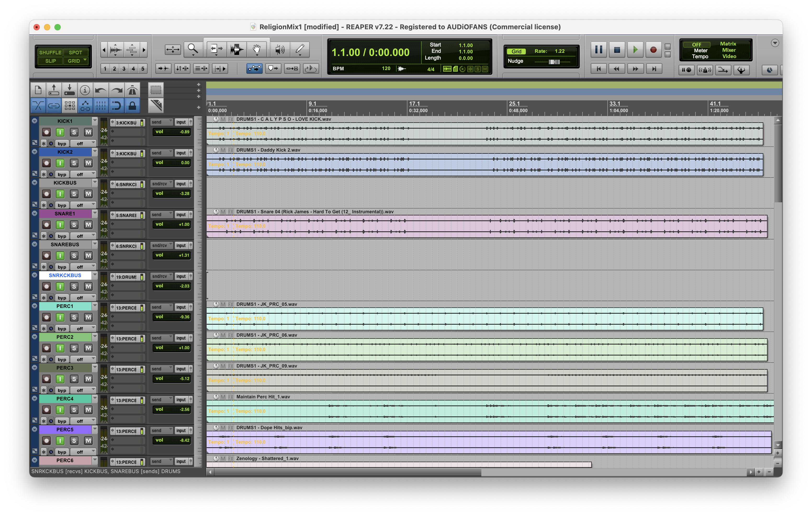Switch to SLIP edit mode
Image resolution: width=812 pixels, height=516 pixels.
click(50, 61)
